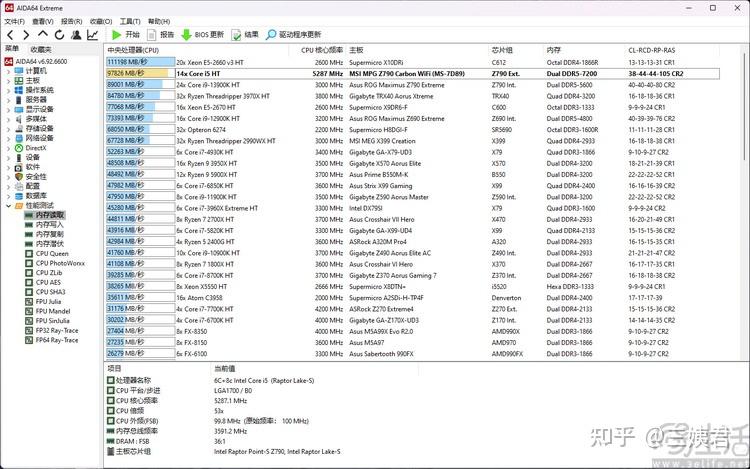This screenshot has width=750, height=469.
Task: Expand the 多媒体 tree node
Action: [x=8, y=119]
